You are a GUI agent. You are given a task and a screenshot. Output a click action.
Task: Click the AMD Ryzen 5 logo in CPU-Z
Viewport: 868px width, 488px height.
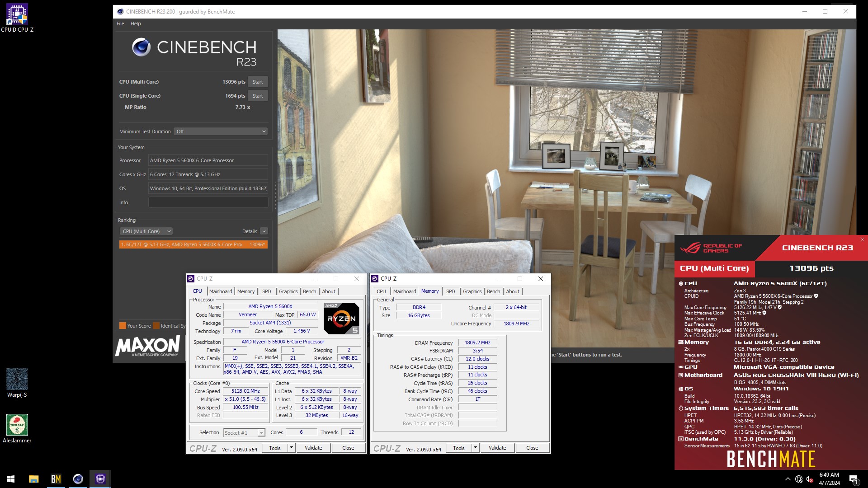(341, 319)
